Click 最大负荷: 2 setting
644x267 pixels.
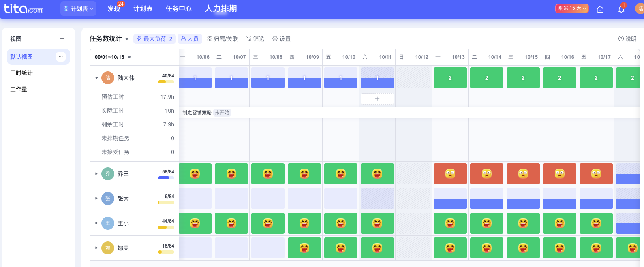click(x=154, y=39)
